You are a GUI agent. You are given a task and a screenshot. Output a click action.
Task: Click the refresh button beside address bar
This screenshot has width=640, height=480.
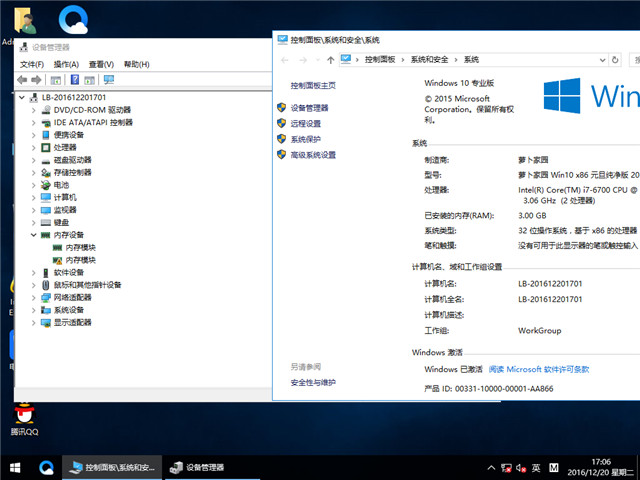(x=615, y=60)
